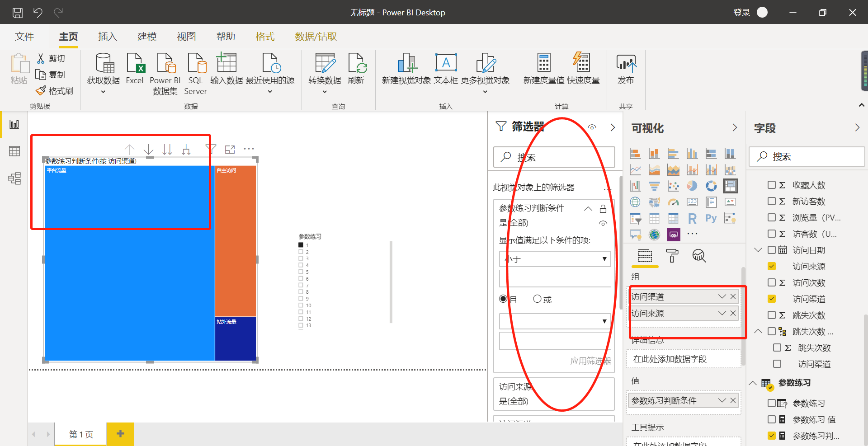Click lock icon on 参数练习判断条件 filter
This screenshot has width=868, height=446.
[x=603, y=209]
